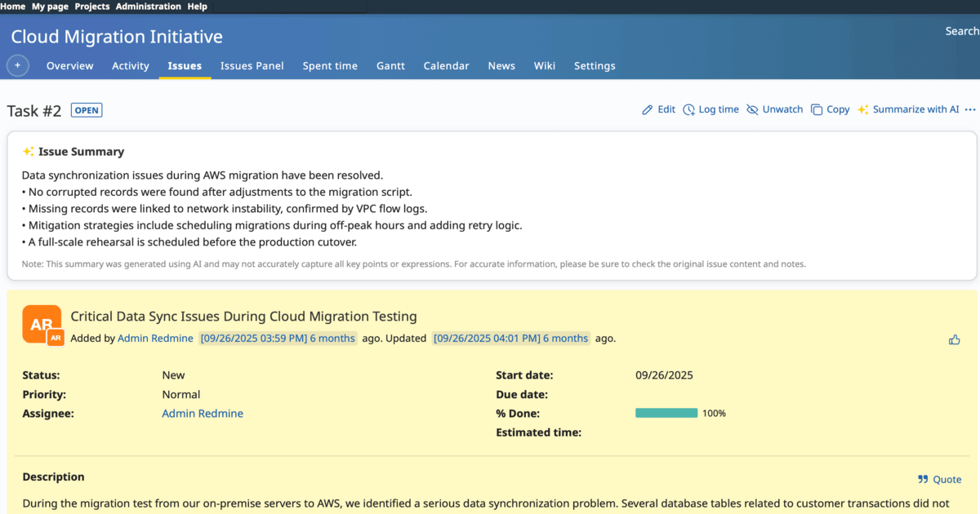This screenshot has width=980, height=514.
Task: Open the ellipsis more-actions icon
Action: click(970, 109)
